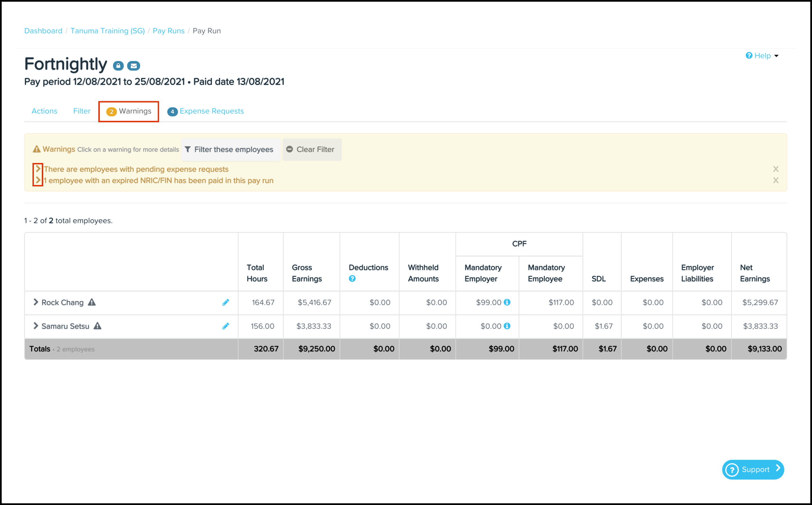This screenshot has height=505, width=812.
Task: Switch to the Expense Requests tab
Action: (x=205, y=112)
